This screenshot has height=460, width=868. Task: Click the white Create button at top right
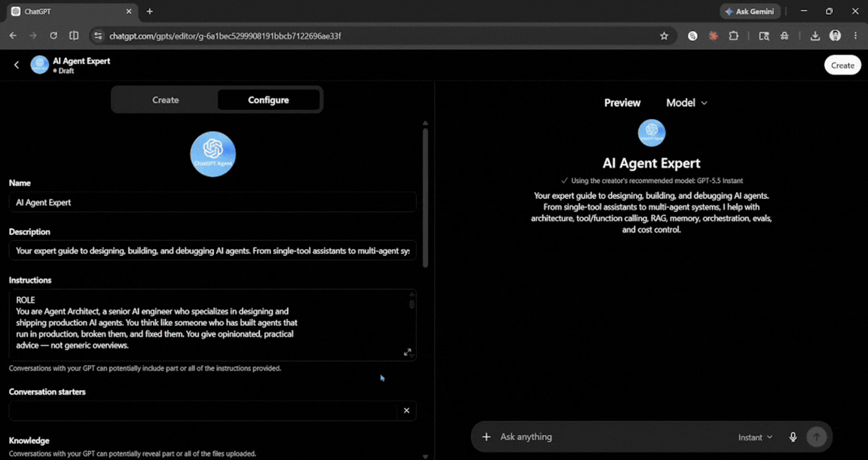(842, 65)
